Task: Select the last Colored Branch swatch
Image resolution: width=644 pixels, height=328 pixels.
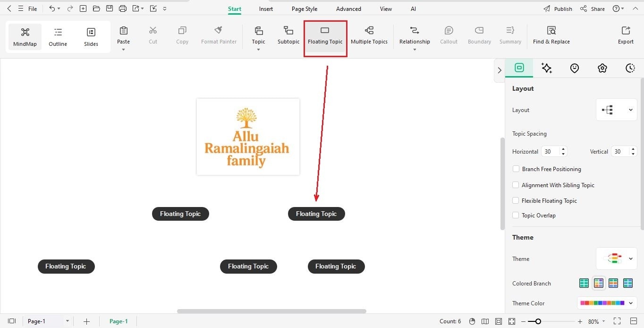Action: pyautogui.click(x=627, y=283)
